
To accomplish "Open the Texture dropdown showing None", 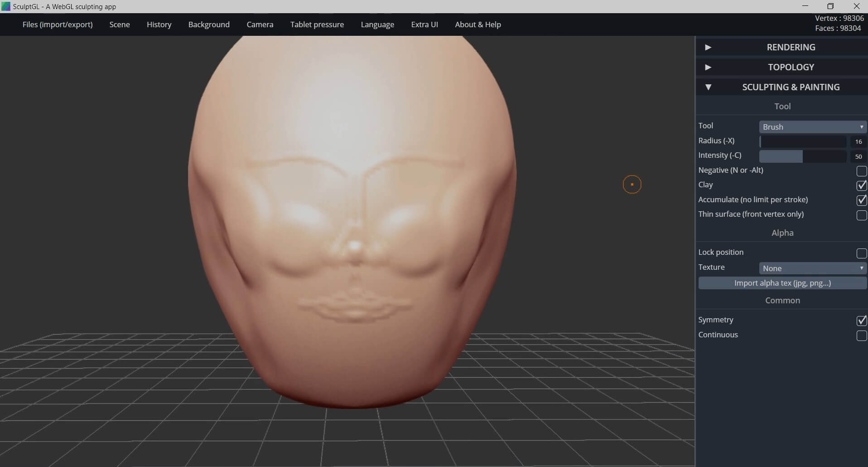I will click(813, 268).
